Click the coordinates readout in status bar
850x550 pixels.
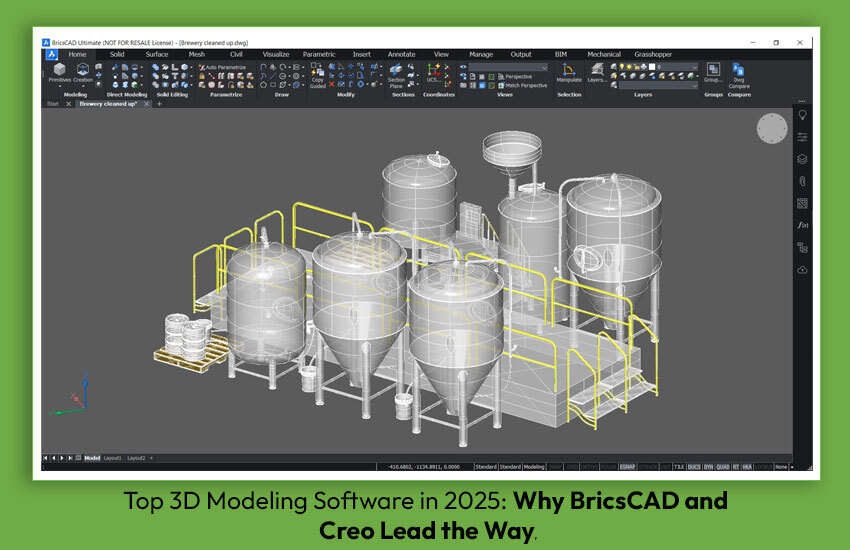tap(424, 467)
